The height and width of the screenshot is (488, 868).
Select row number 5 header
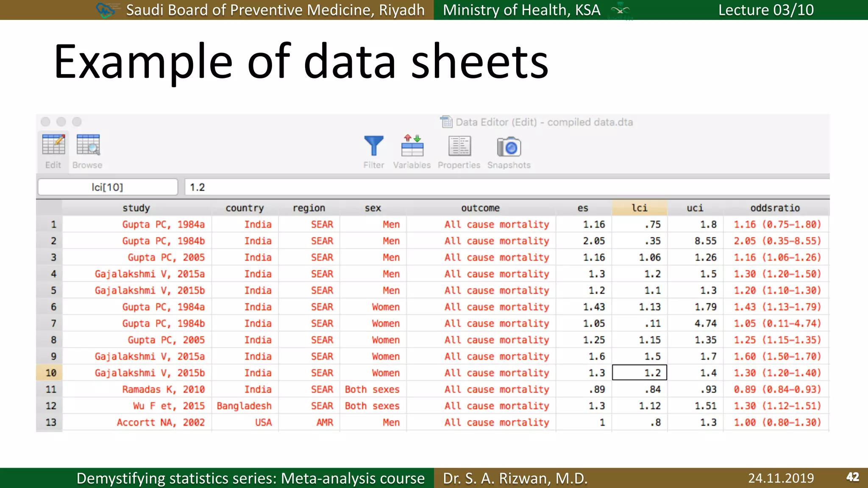click(49, 291)
